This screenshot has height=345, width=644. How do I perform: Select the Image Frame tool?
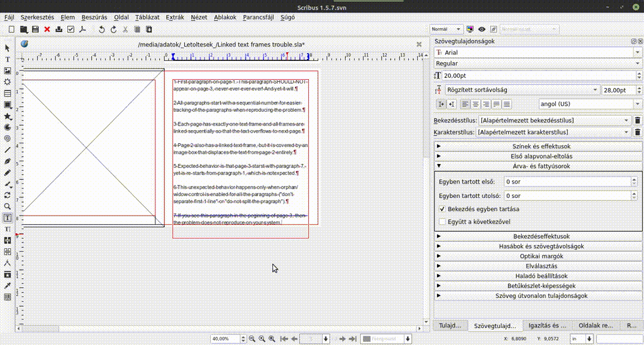8,70
